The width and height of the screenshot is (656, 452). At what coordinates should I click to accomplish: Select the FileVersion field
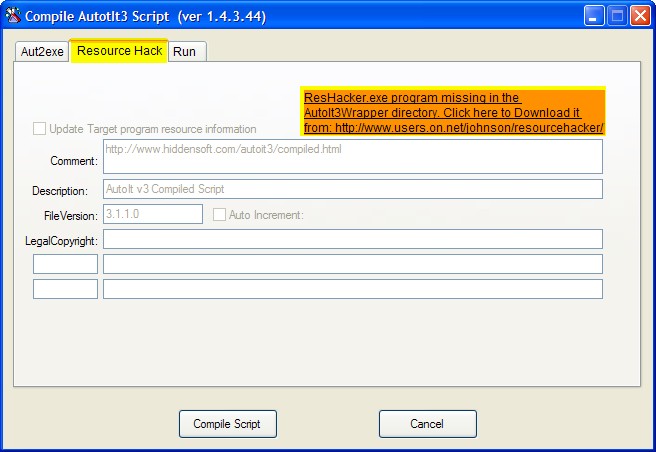pyautogui.click(x=153, y=214)
